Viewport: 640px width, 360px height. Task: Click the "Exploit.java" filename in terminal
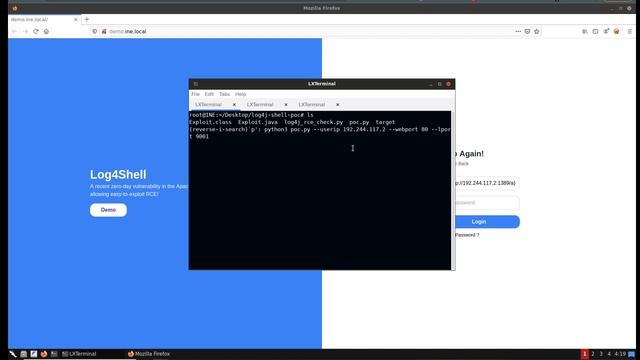tap(258, 122)
